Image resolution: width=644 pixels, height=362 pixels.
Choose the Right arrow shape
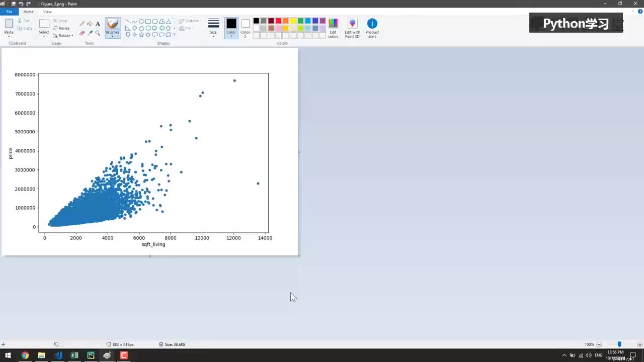click(x=155, y=28)
